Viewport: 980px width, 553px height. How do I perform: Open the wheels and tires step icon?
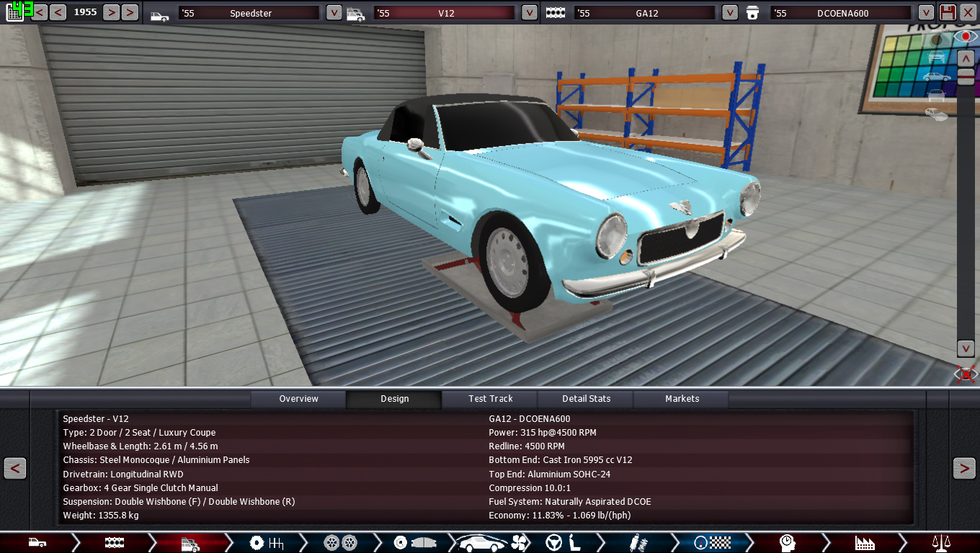[340, 543]
